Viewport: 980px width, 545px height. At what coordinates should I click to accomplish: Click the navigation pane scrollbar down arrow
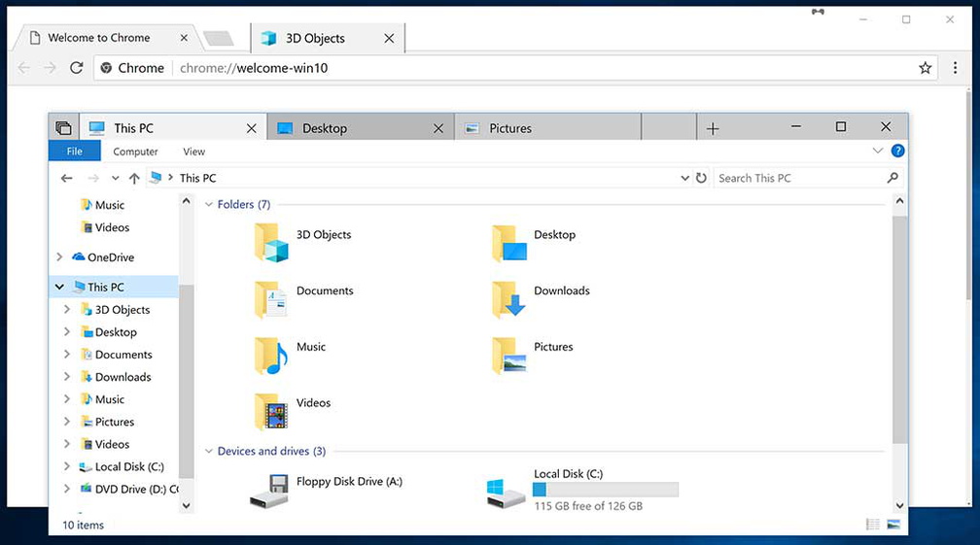pos(186,506)
